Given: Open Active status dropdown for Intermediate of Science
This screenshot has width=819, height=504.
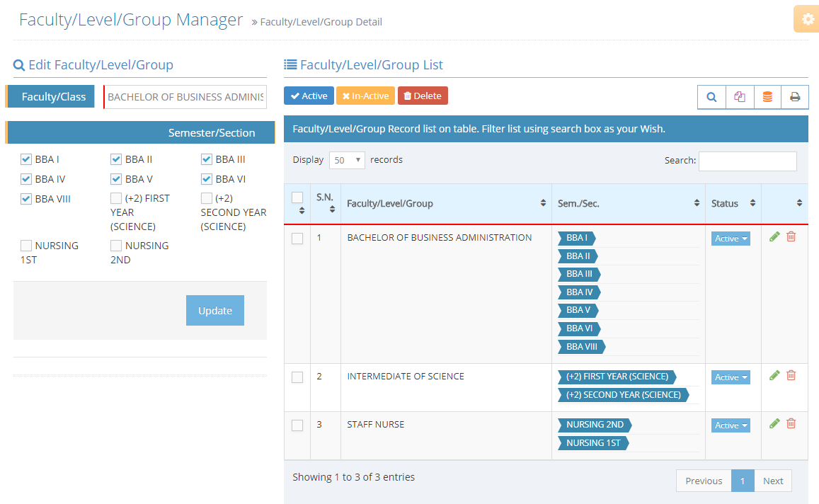Looking at the screenshot, I should click(x=731, y=377).
